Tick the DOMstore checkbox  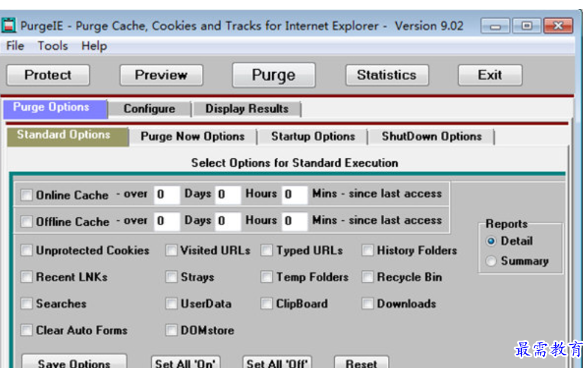[172, 330]
